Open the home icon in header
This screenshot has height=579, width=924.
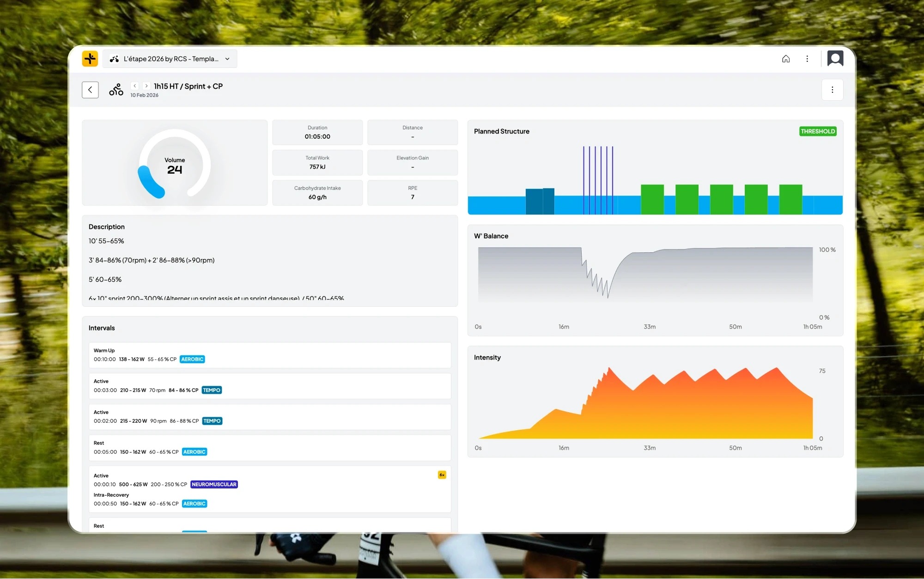786,59
